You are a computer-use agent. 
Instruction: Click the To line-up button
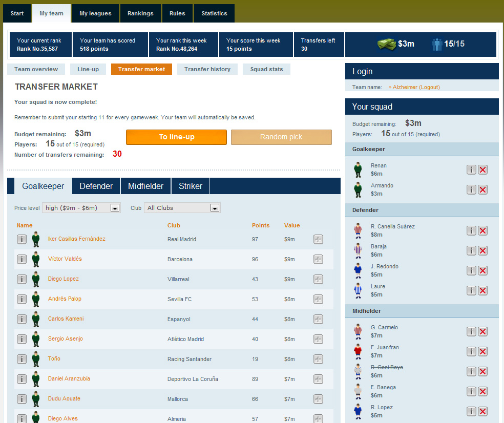pos(177,137)
